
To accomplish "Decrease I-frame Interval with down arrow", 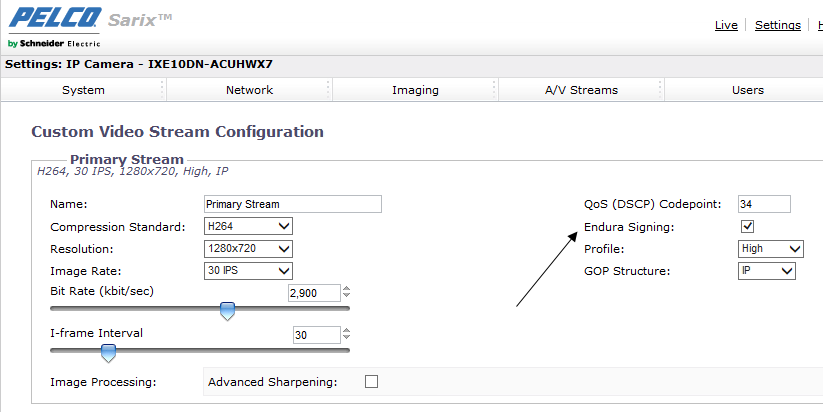I will click(x=346, y=339).
